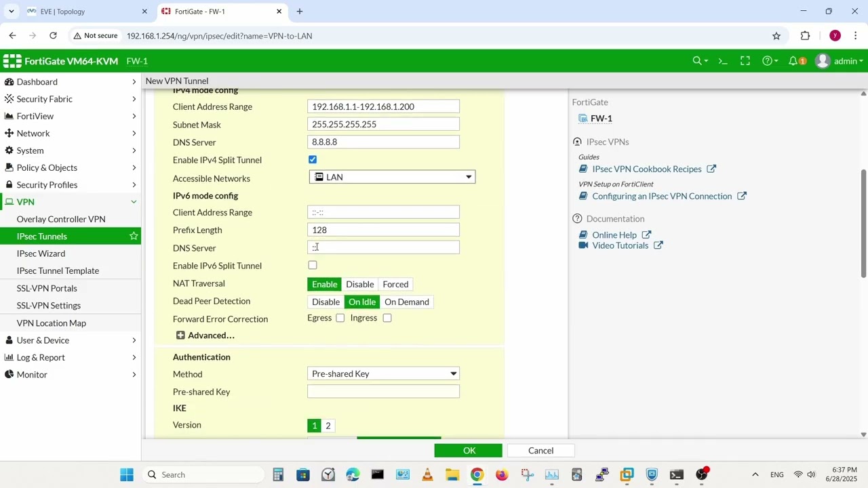Expand the Network menu
Image resolution: width=868 pixels, height=488 pixels.
(71, 133)
